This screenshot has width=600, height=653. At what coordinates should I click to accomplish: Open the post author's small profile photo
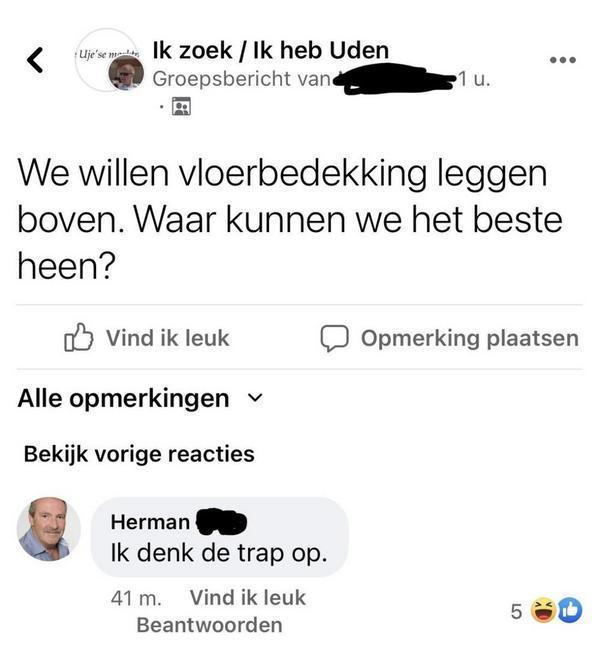pos(126,73)
